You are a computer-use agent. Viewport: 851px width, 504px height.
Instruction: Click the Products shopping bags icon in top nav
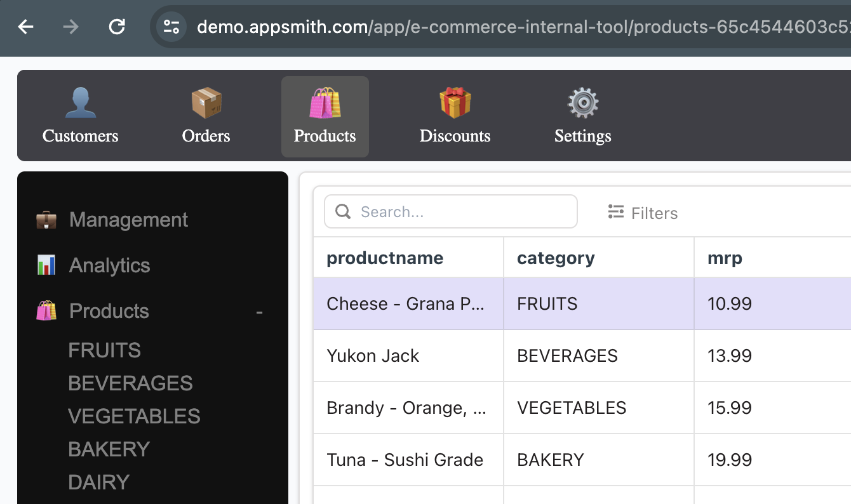[325, 103]
